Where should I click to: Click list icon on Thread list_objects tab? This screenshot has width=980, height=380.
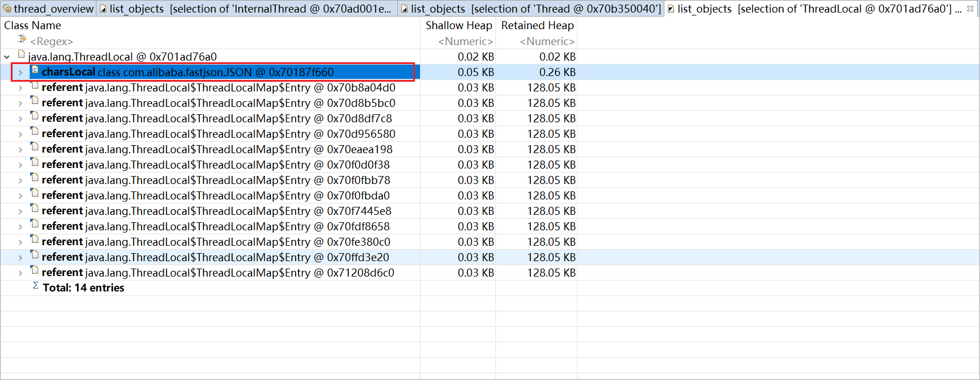[x=404, y=9]
